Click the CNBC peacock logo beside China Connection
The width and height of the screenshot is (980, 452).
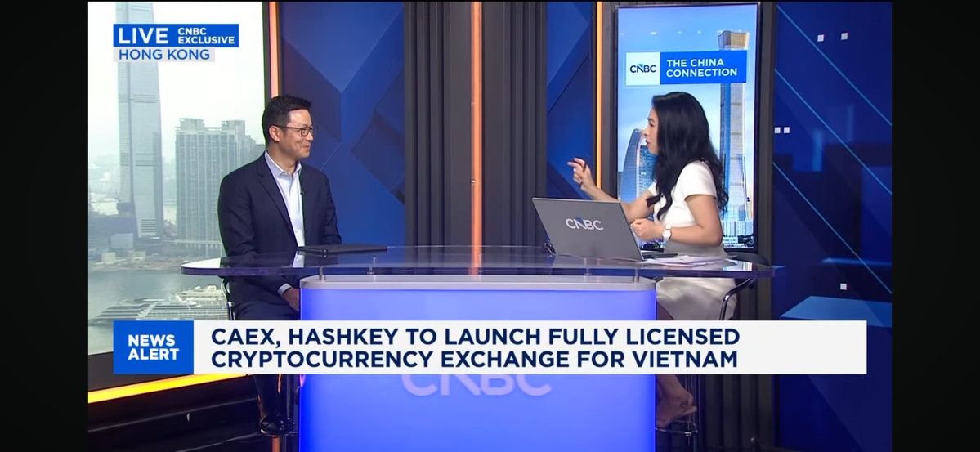[642, 68]
